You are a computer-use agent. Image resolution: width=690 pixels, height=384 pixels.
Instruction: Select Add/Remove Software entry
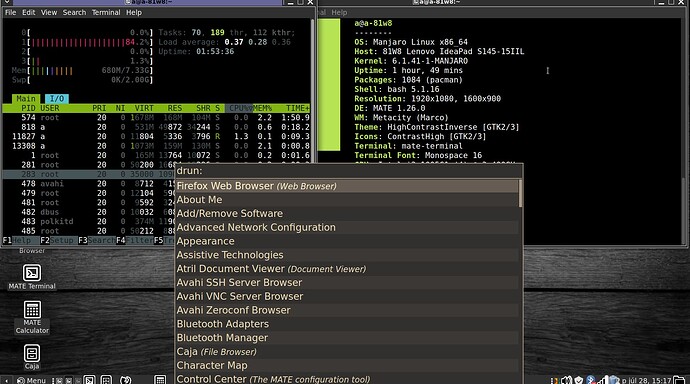click(x=347, y=214)
